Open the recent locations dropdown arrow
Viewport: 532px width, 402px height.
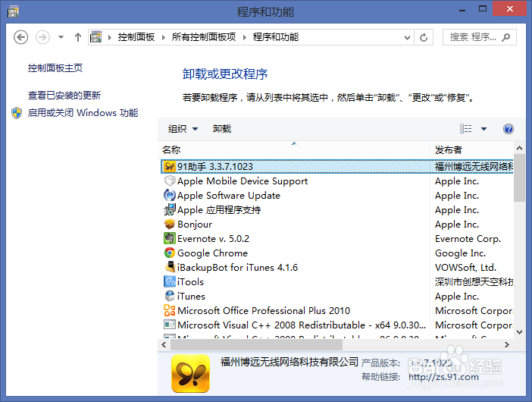[x=61, y=37]
